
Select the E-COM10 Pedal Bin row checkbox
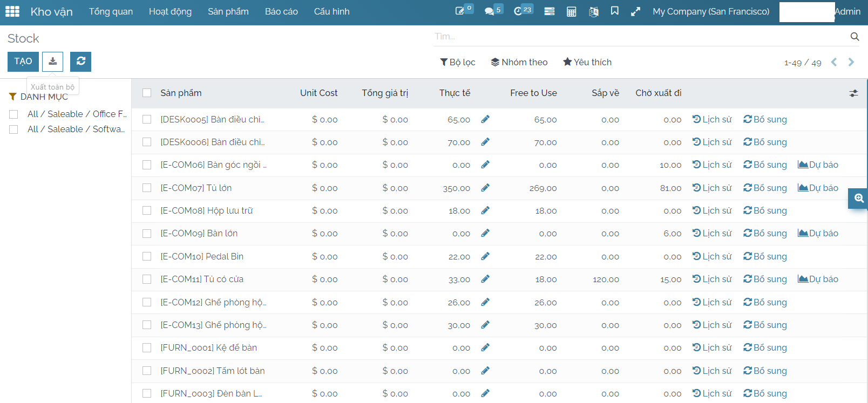(147, 256)
